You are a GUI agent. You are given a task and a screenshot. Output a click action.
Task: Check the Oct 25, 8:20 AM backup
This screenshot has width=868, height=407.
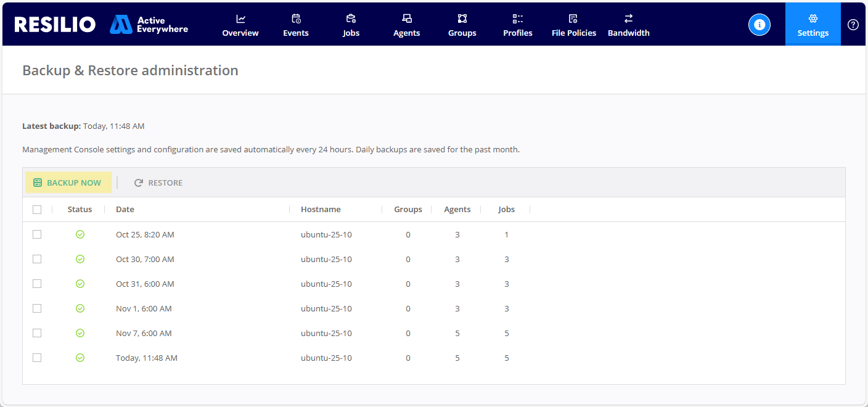coord(37,234)
